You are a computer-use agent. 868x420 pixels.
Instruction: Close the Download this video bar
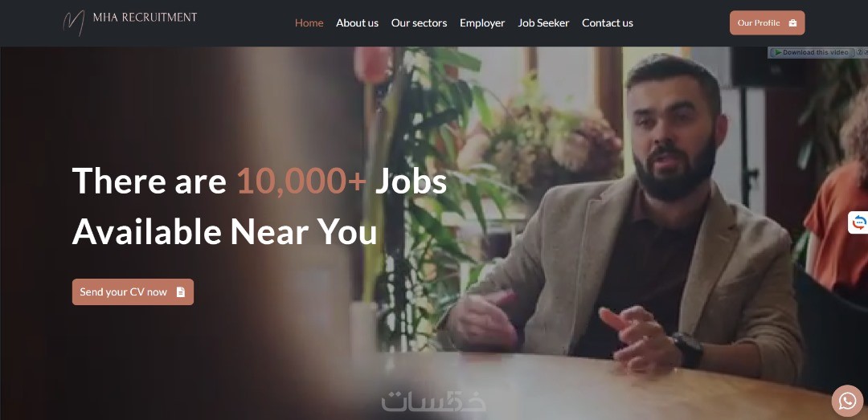coord(866,52)
